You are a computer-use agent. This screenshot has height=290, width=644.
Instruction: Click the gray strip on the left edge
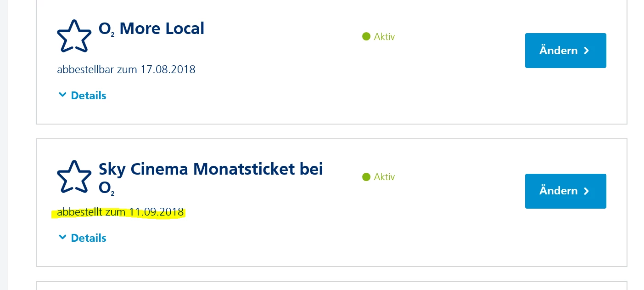pos(4,145)
